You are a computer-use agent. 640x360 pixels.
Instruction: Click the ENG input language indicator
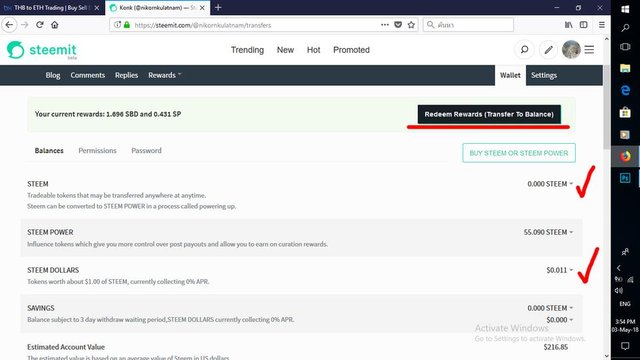625,304
